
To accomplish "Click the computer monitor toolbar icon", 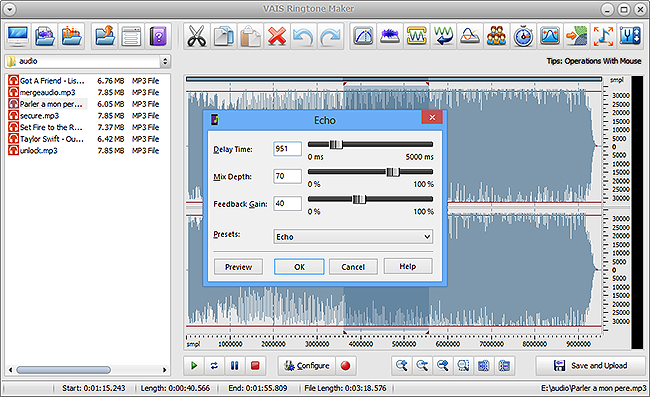I will point(18,36).
